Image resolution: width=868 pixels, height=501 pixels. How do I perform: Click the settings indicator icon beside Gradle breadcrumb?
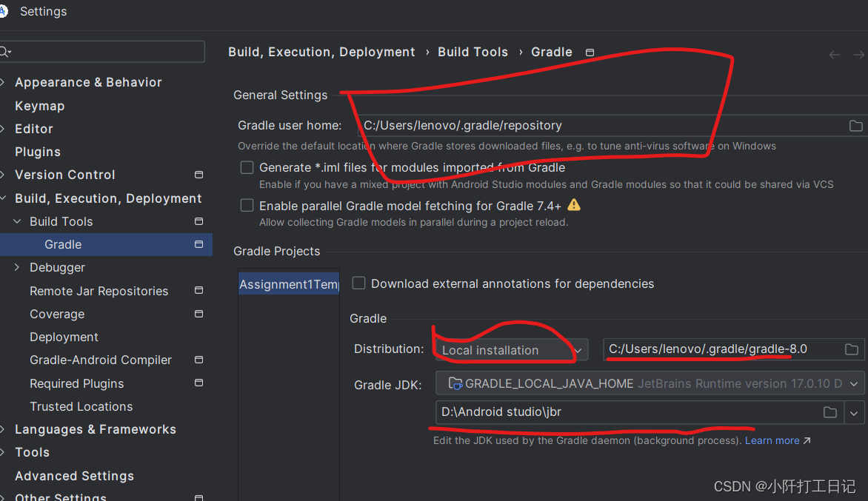(x=590, y=53)
